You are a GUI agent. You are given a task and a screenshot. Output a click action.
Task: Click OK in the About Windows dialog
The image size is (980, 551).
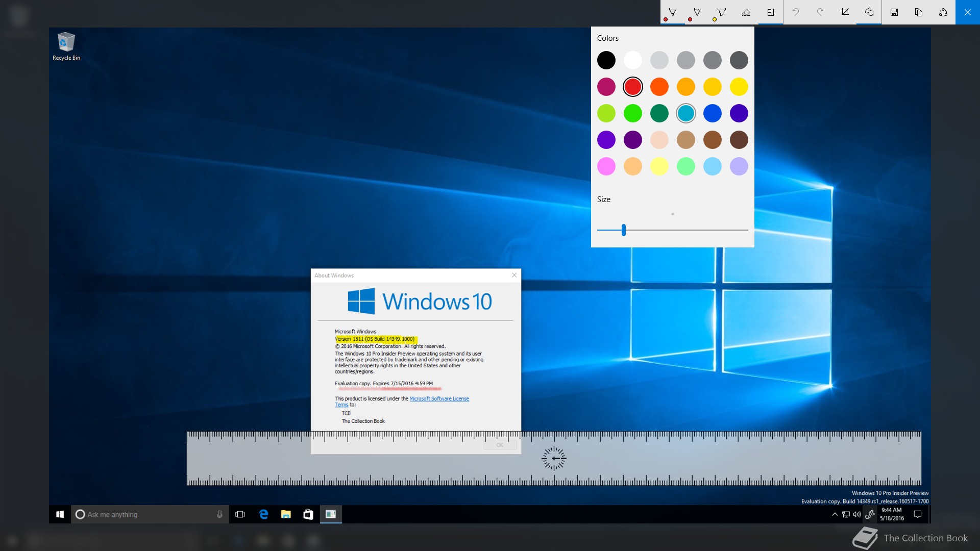(x=500, y=445)
